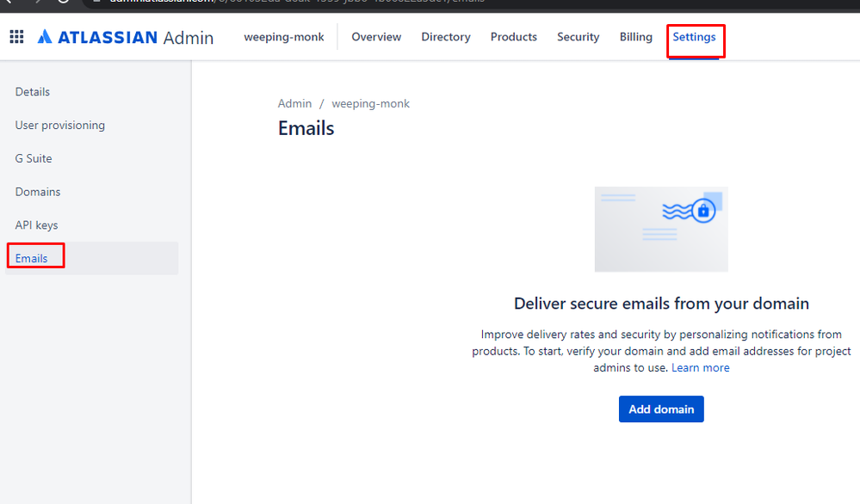Screen dimensions: 860x504
Task: Click the Add domain button
Action: (x=660, y=409)
